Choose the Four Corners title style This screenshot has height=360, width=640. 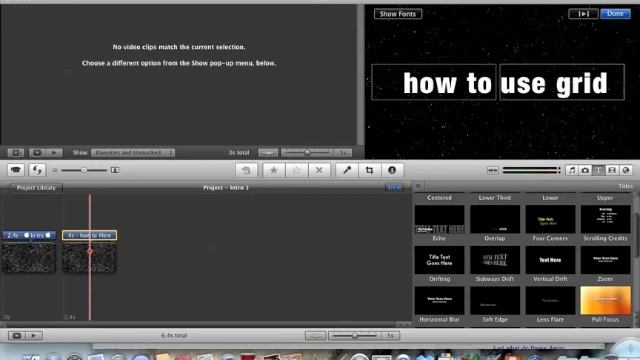click(550, 219)
